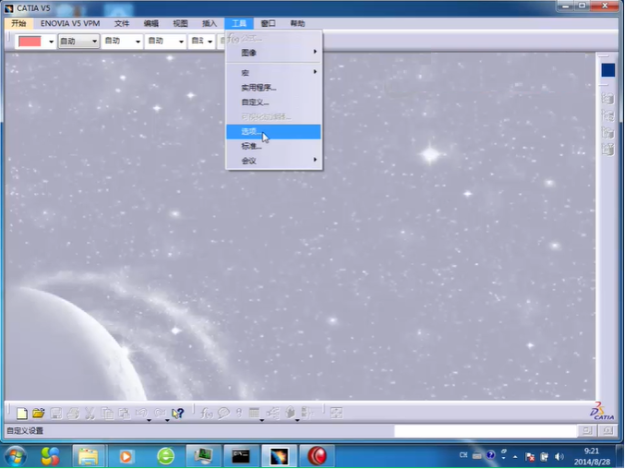This screenshot has width=625, height=469.
Task: Click the blue square icon in right toolbar
Action: (x=608, y=71)
